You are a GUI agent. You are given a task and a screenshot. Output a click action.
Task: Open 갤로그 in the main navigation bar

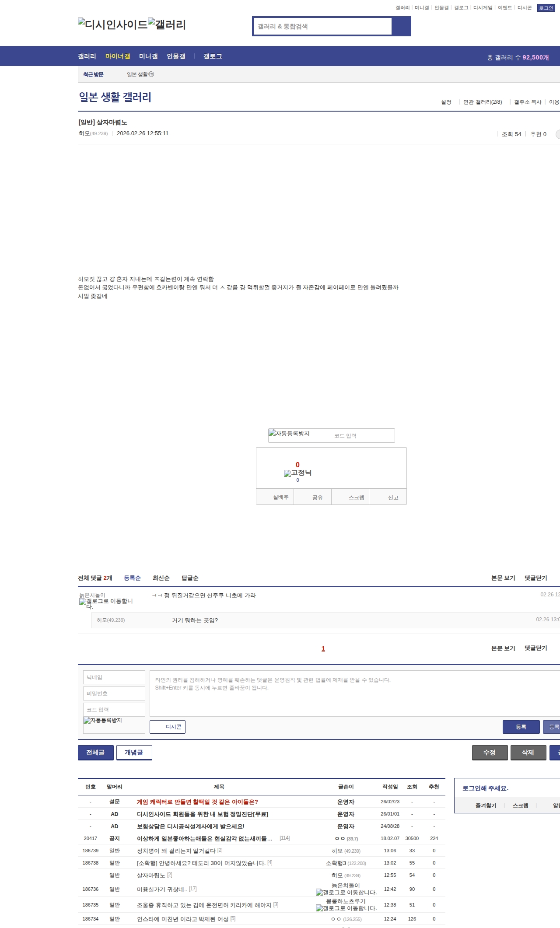tap(213, 56)
